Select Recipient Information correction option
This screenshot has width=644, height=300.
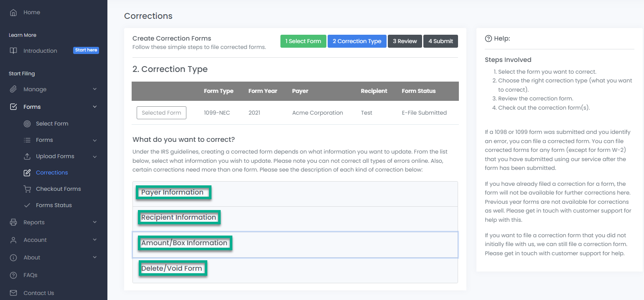pyautogui.click(x=178, y=218)
